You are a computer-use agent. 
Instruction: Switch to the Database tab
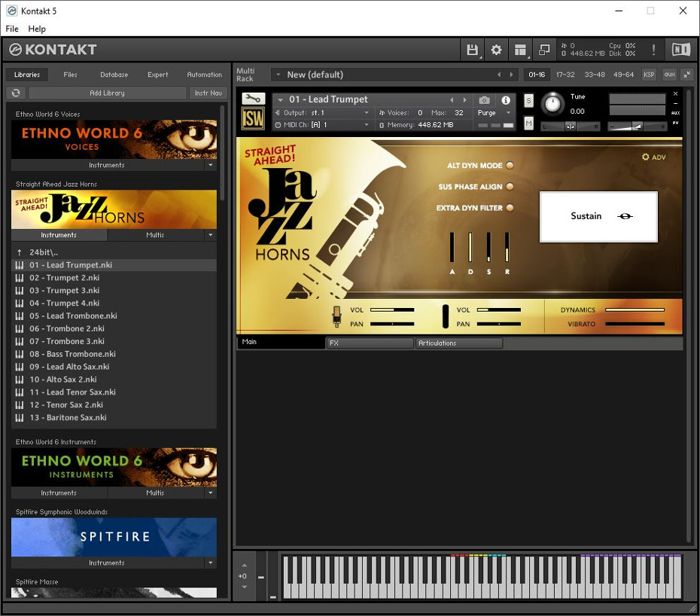point(114,75)
